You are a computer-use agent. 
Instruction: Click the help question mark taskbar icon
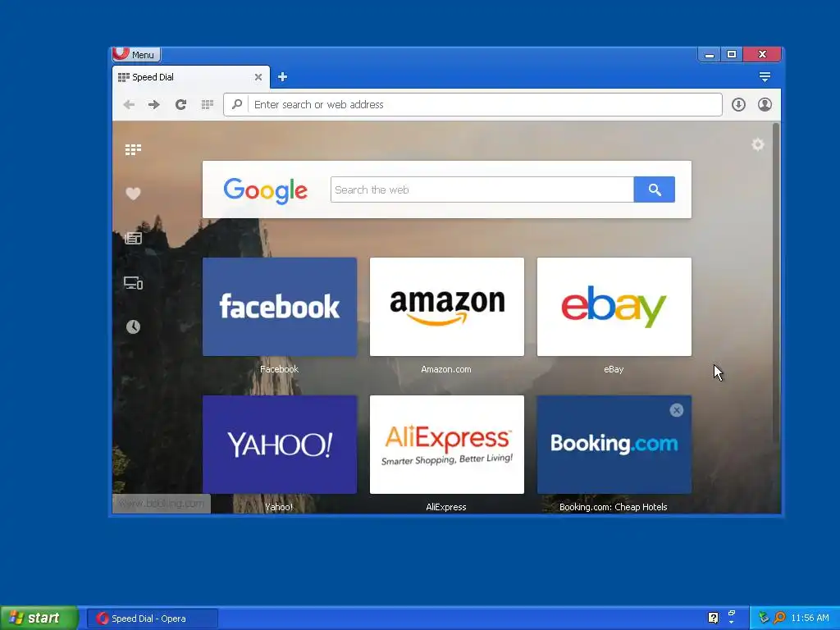coord(713,618)
